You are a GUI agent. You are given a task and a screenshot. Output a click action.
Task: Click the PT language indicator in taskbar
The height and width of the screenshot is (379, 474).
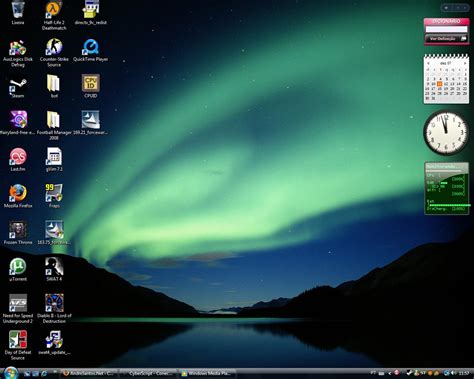tap(373, 373)
